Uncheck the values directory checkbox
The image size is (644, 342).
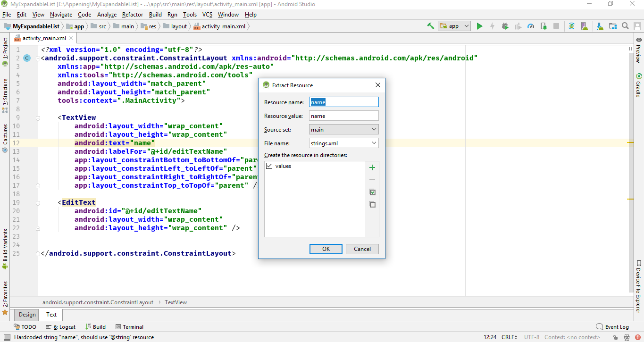269,166
